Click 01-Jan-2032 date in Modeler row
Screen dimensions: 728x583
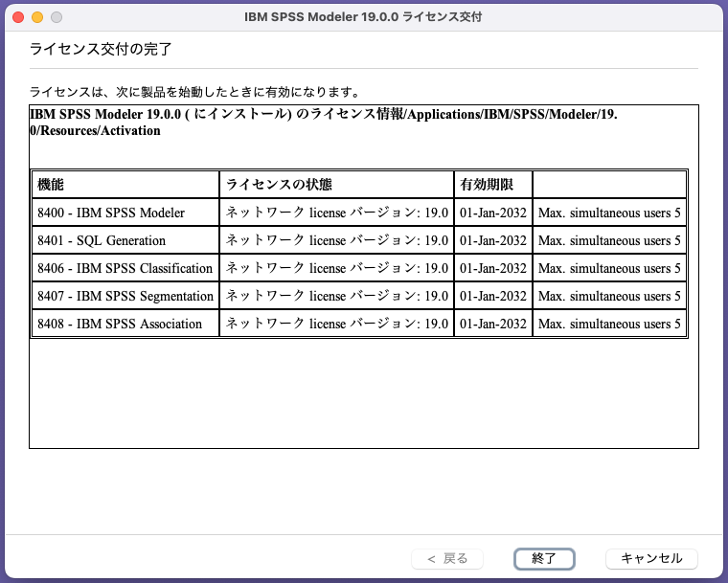[x=493, y=213]
